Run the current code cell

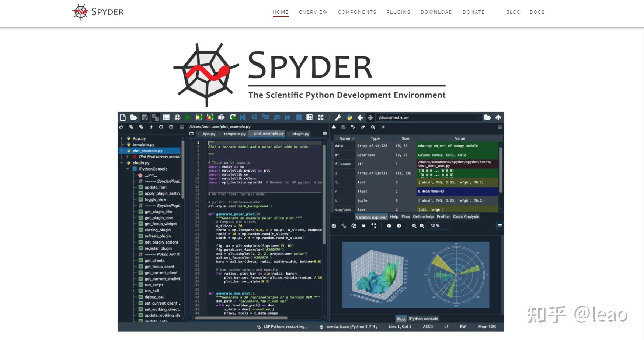[x=199, y=117]
